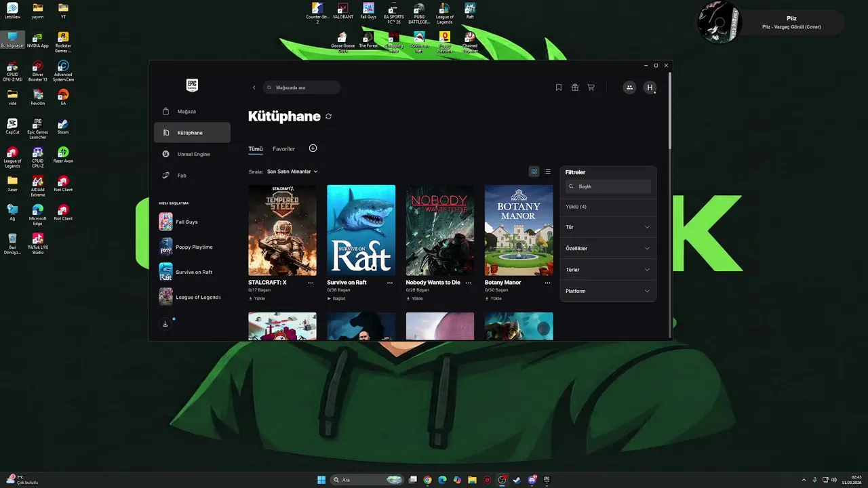Open the Nobody Wants to Die cover
868x488 pixels.
point(440,230)
